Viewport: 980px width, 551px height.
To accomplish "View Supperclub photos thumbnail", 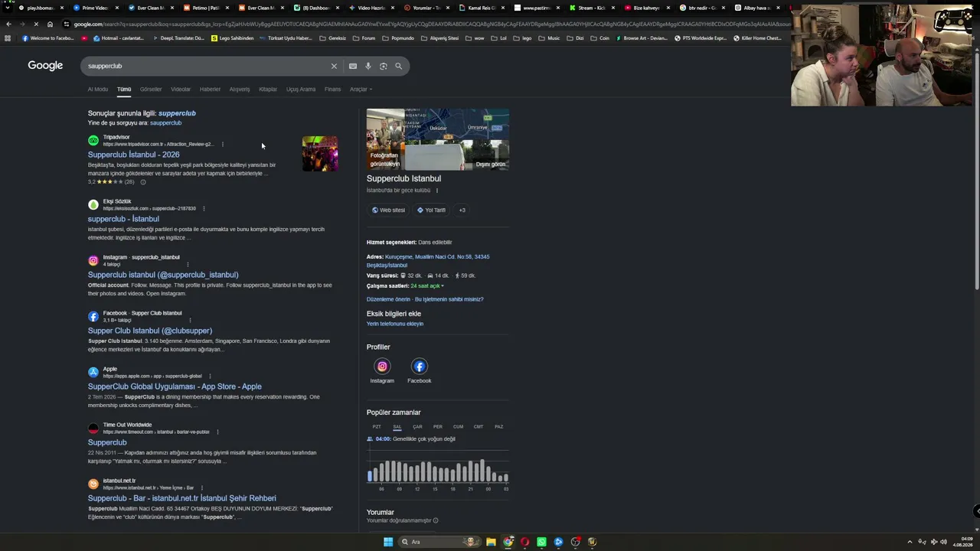I will coord(385,139).
